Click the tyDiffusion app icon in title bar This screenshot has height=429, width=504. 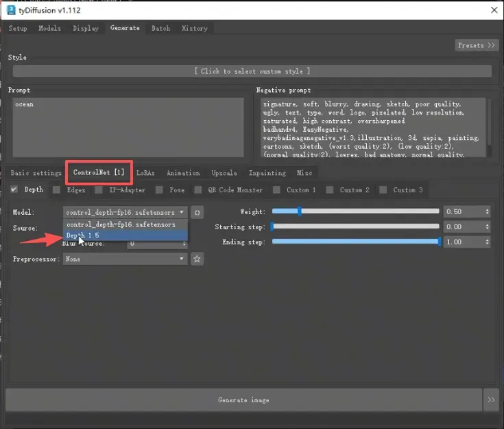(10, 10)
